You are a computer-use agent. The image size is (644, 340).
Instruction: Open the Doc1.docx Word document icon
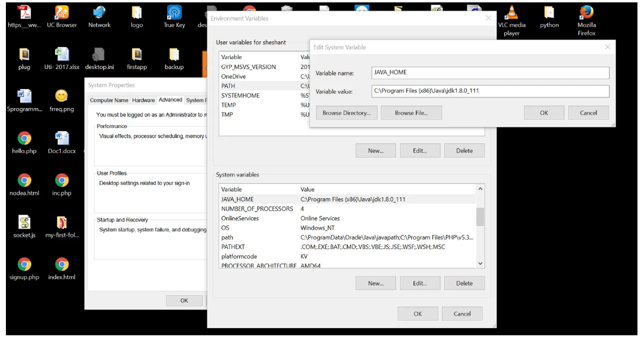pyautogui.click(x=61, y=139)
